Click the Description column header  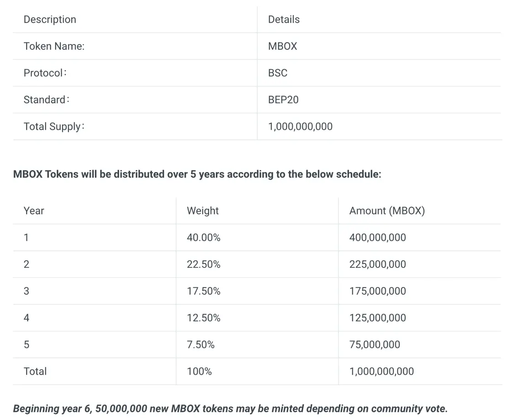click(x=50, y=19)
